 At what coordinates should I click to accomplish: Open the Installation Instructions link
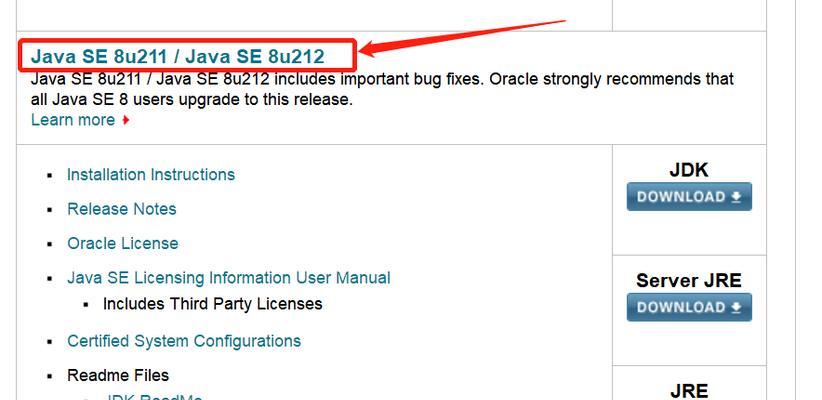tap(151, 175)
